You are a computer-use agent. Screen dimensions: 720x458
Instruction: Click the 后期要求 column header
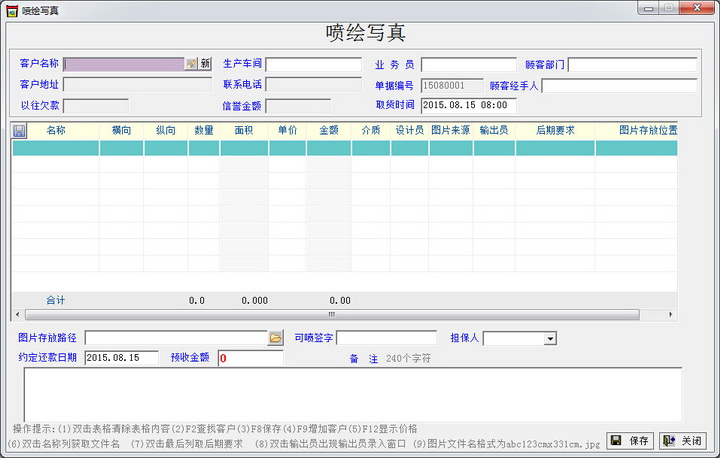click(555, 130)
